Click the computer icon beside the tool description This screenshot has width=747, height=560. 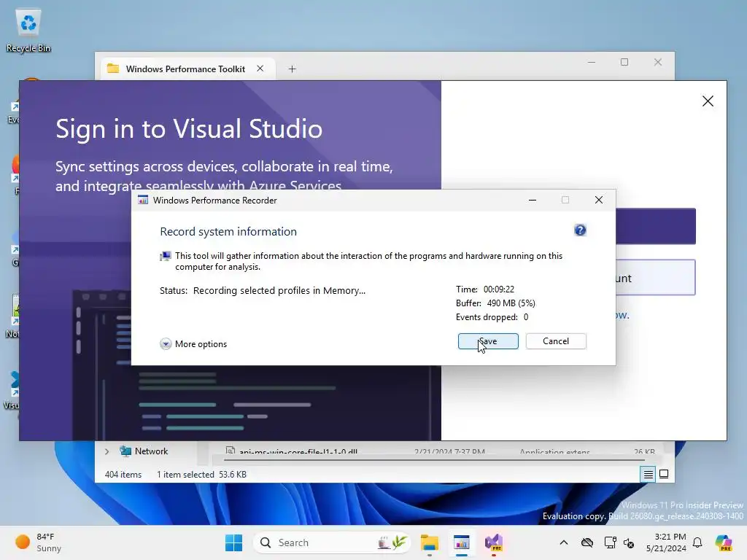[x=166, y=257]
